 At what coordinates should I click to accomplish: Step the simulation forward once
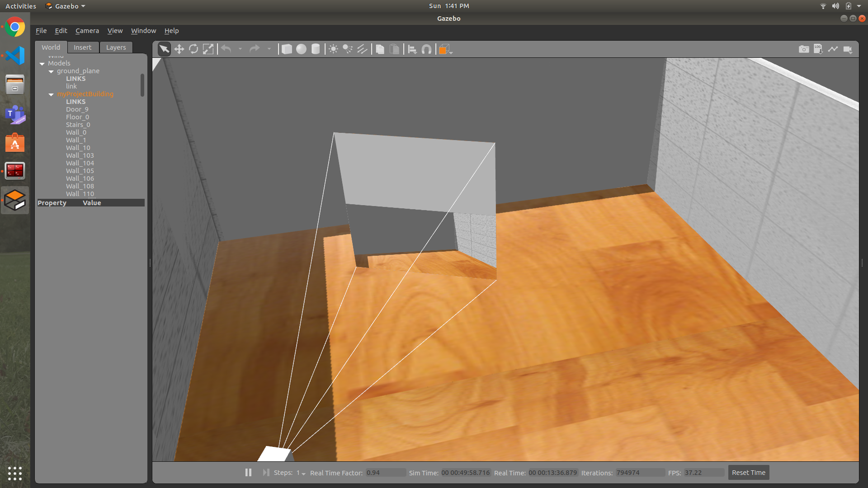point(266,473)
